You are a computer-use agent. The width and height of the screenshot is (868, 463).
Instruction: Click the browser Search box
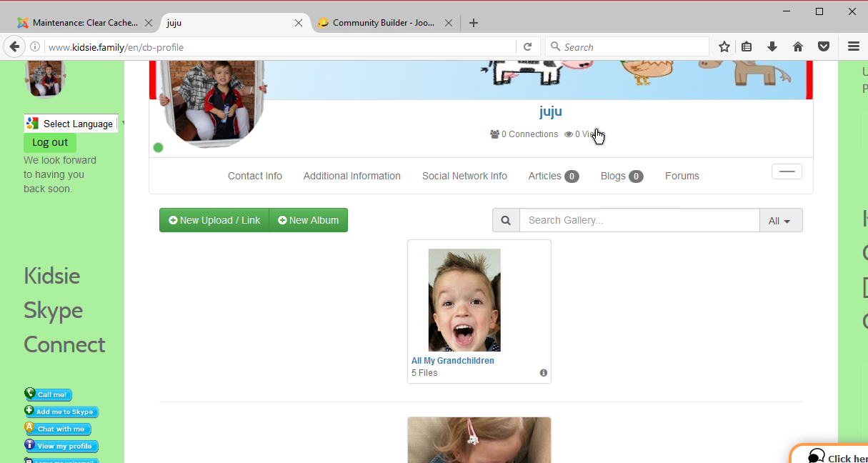click(627, 47)
